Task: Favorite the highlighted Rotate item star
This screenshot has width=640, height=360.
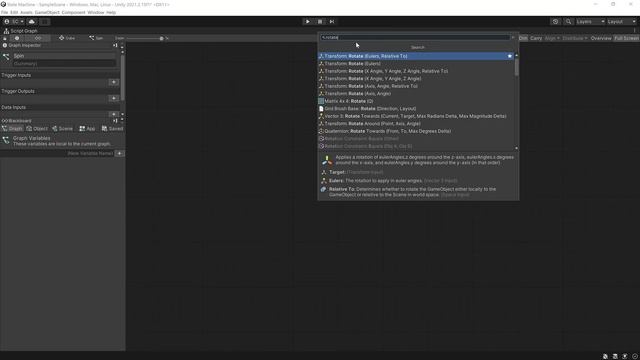Action: tap(510, 56)
